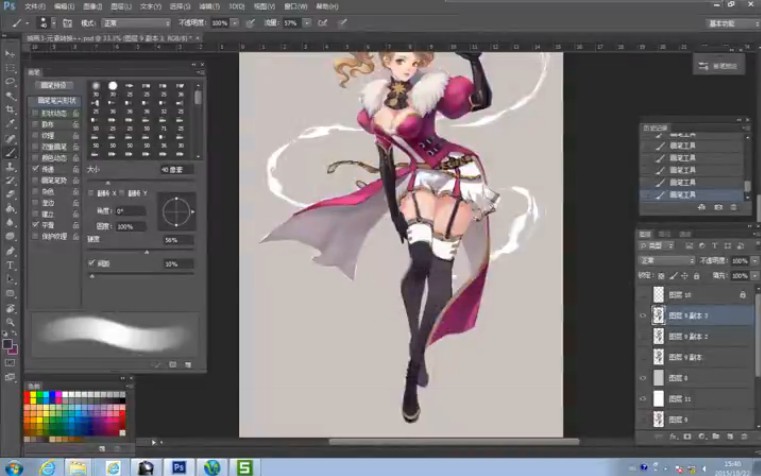Hide layer 图层 11

643,399
